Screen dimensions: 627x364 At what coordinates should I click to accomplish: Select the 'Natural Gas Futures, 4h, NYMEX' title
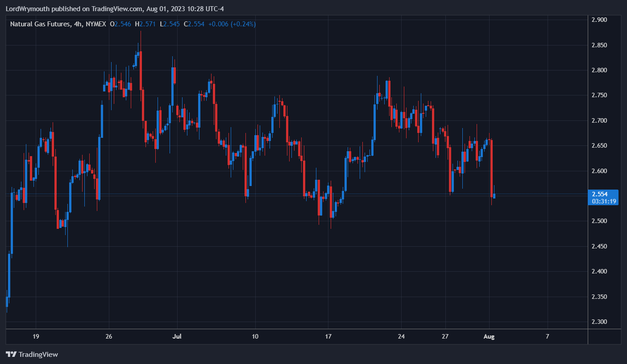point(58,24)
